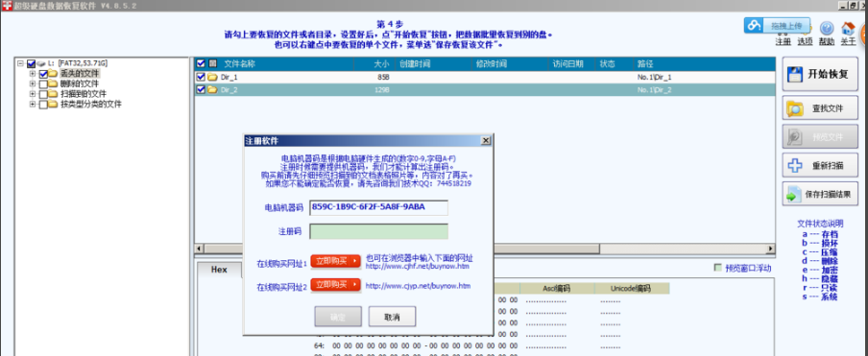Expand the 删除的文件 tree node
Image resolution: width=868 pixels, height=356 pixels.
tap(32, 83)
